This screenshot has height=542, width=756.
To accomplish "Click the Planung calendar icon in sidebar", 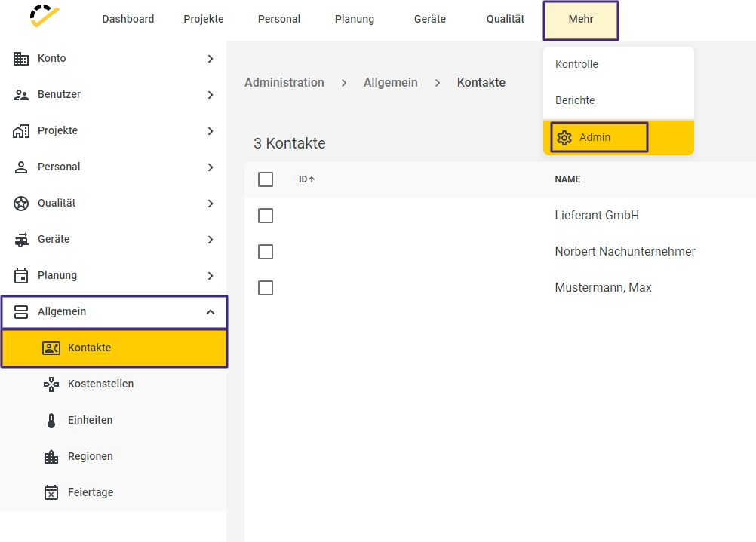I will 20,276.
